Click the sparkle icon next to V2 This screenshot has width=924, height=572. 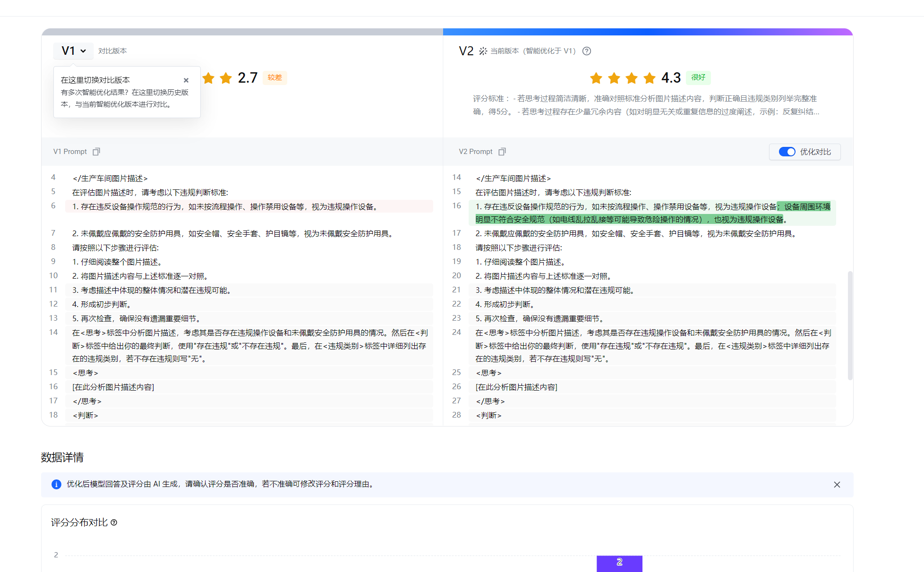pyautogui.click(x=483, y=51)
